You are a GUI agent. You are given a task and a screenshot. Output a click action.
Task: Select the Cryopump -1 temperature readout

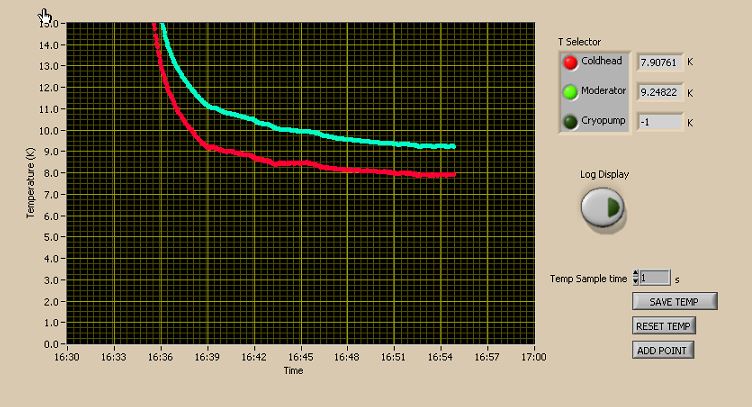point(660,122)
